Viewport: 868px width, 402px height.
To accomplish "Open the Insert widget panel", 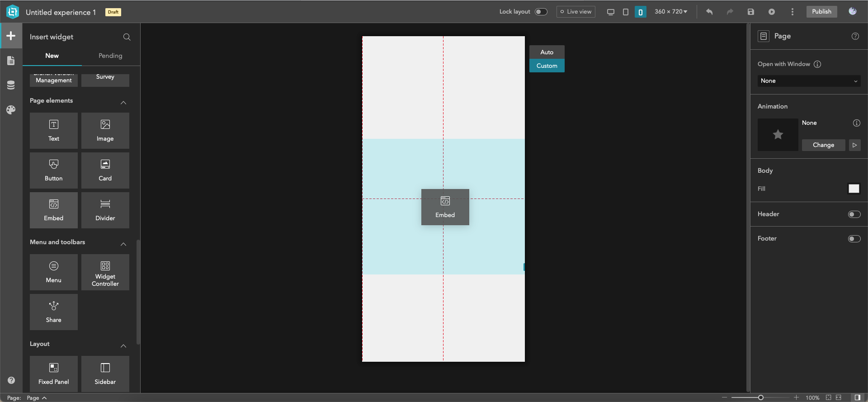I will [11, 36].
